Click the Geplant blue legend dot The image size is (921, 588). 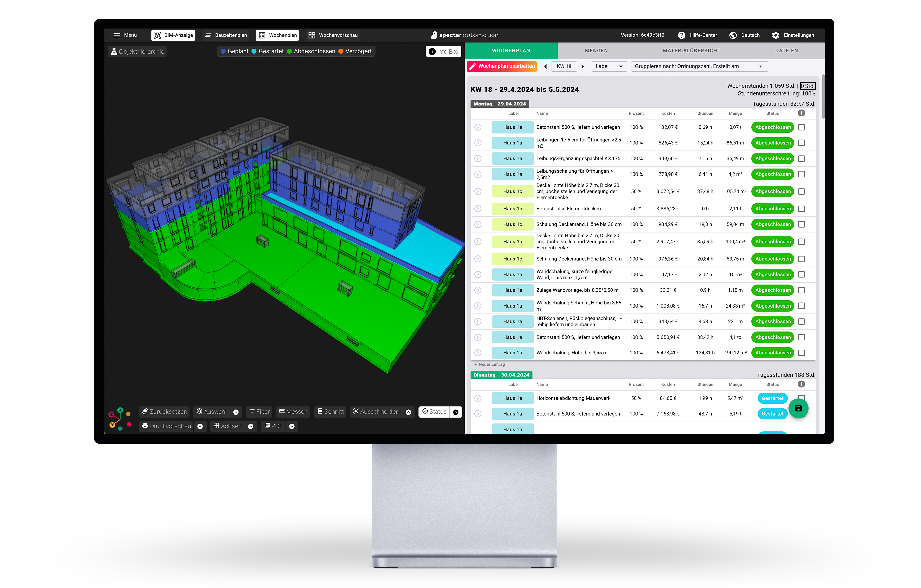click(223, 51)
